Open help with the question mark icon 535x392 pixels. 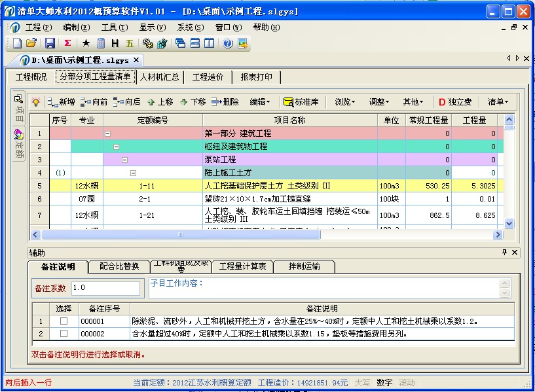[x=228, y=43]
